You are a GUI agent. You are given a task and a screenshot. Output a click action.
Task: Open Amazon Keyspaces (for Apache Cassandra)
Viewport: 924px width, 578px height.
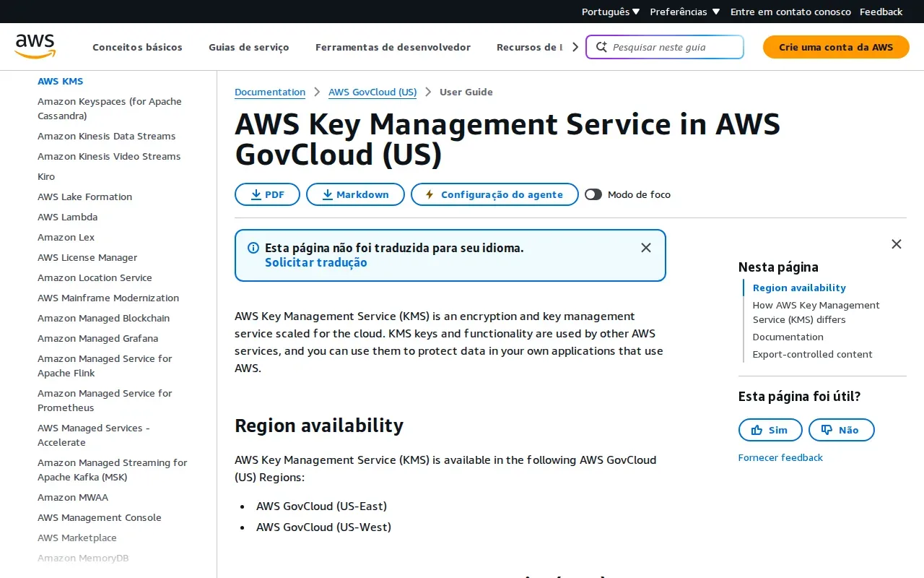click(x=110, y=108)
